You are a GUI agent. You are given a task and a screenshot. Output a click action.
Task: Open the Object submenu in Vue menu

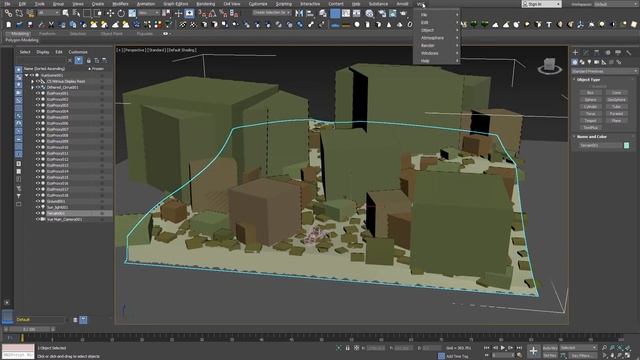[x=437, y=30]
